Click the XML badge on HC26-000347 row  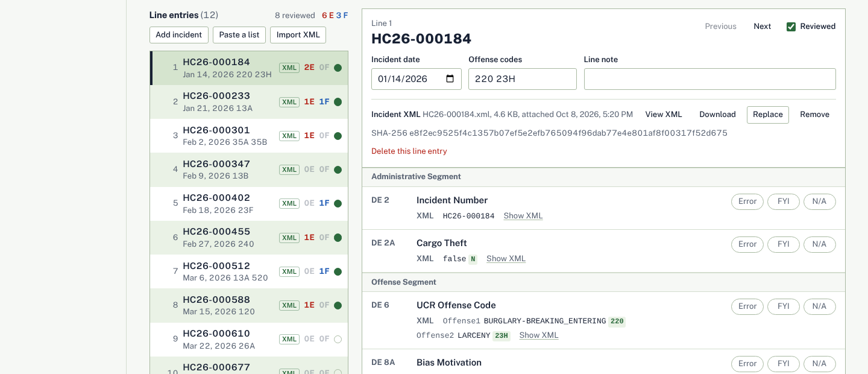(x=289, y=170)
